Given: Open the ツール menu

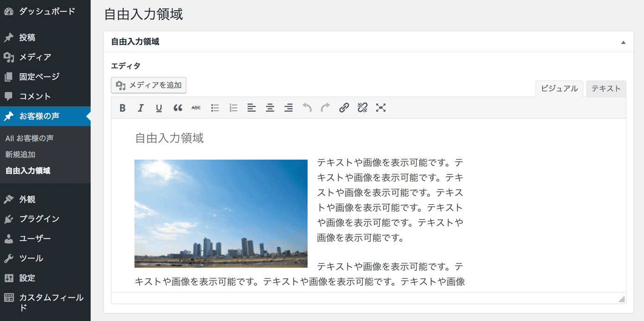Looking at the screenshot, I should (45, 258).
